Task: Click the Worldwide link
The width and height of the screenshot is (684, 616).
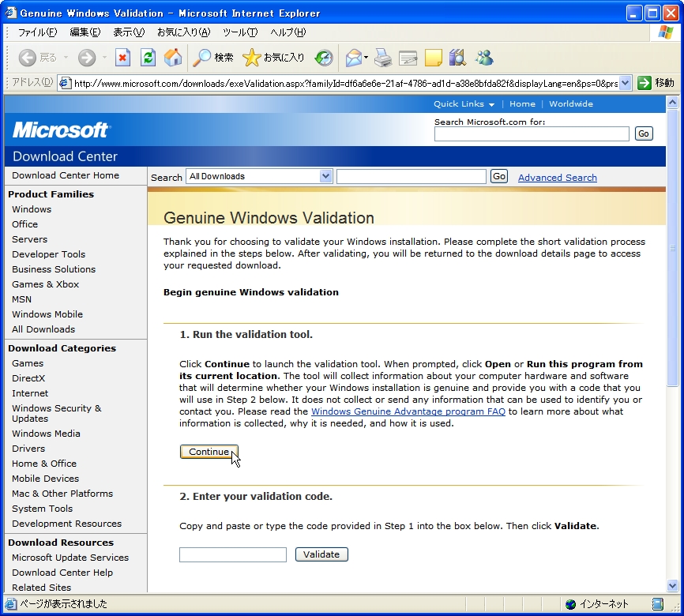Action: (x=571, y=103)
